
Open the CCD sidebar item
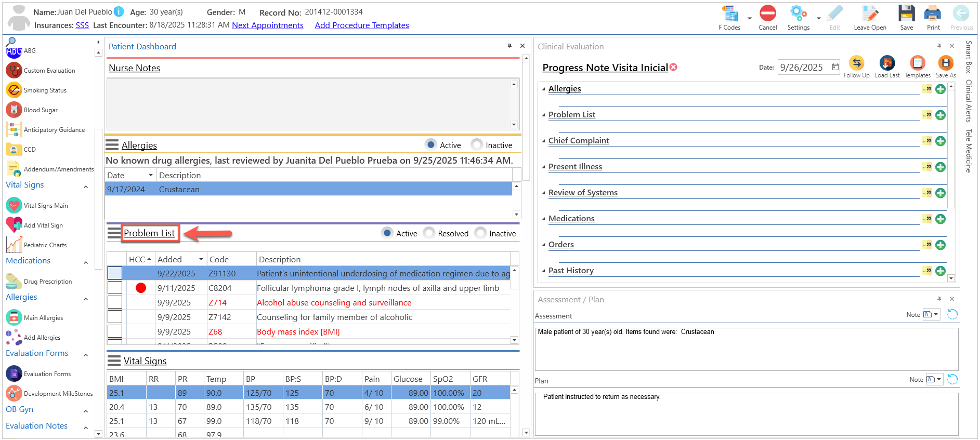pos(21,149)
